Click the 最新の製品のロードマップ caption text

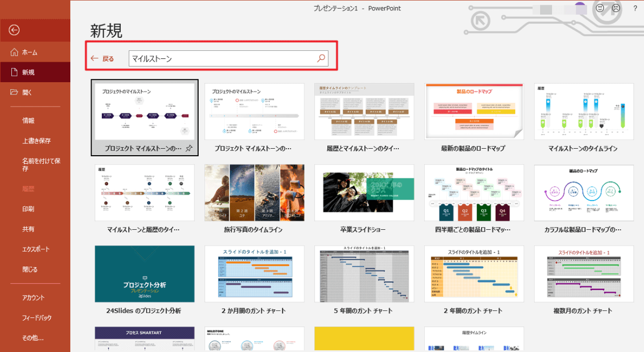coord(473,149)
